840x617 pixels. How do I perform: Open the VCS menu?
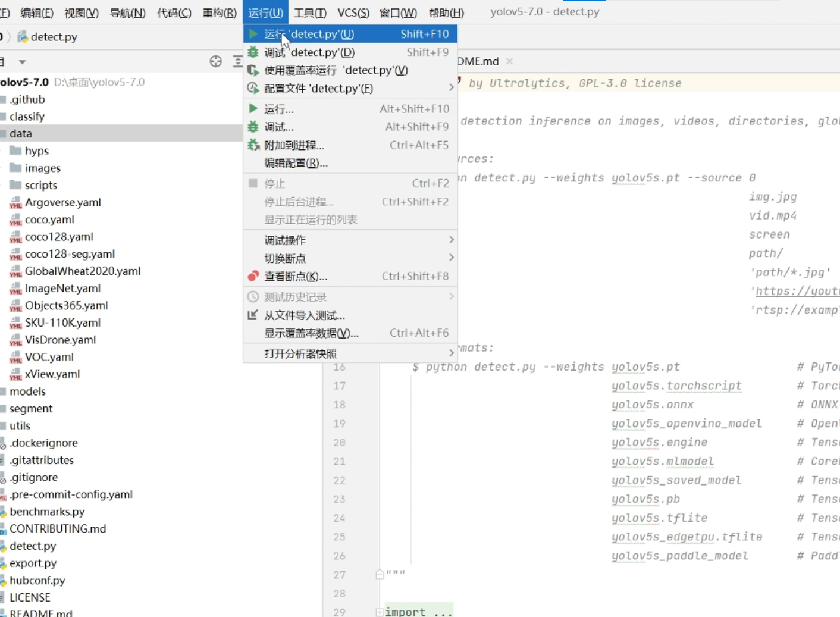pyautogui.click(x=353, y=12)
